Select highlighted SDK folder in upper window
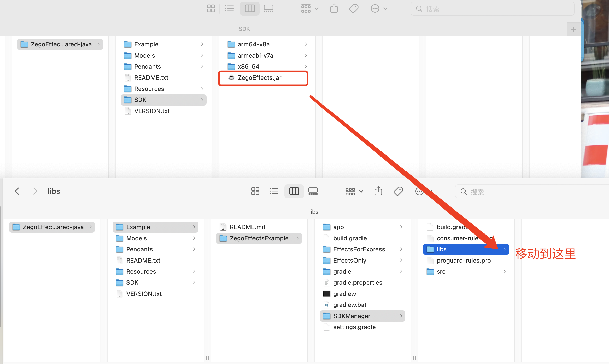 [x=164, y=100]
